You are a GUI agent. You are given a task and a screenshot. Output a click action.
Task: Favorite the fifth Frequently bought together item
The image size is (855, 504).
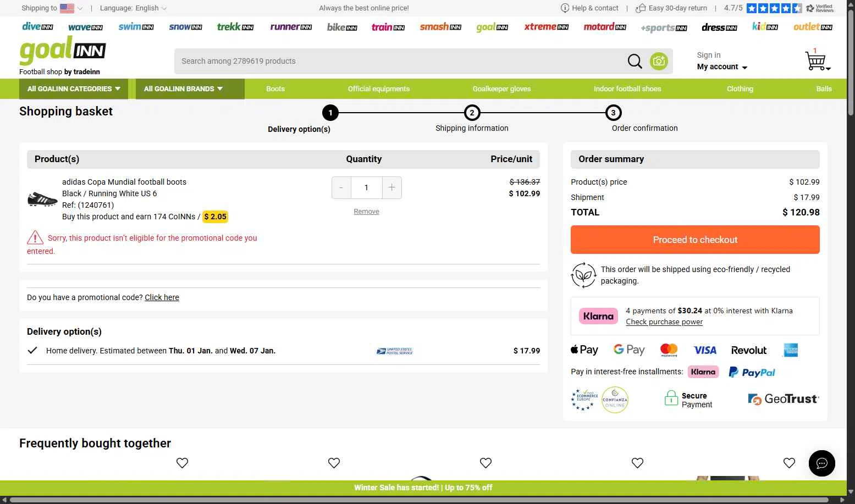coord(789,463)
